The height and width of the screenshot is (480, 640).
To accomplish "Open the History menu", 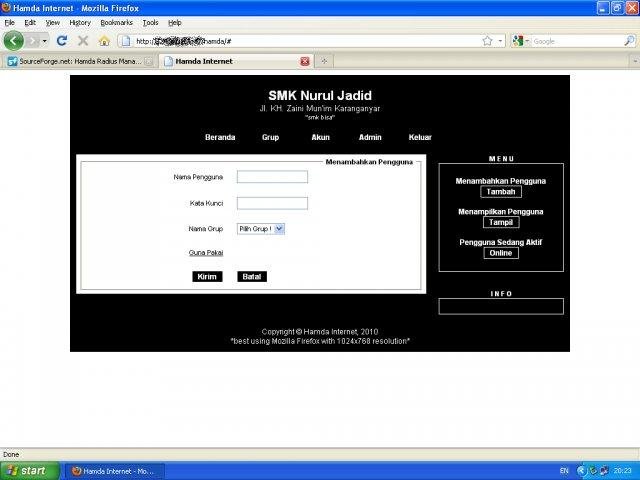I will pyautogui.click(x=80, y=22).
